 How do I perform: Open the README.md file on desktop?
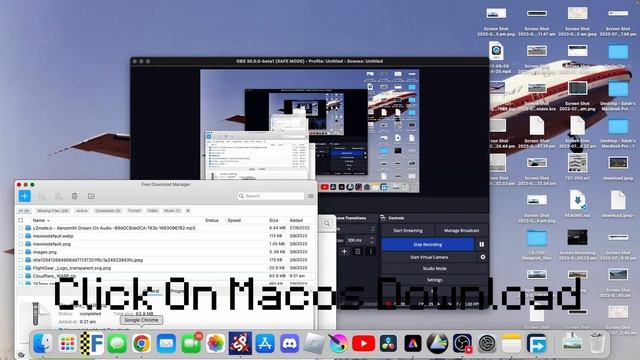(x=577, y=205)
